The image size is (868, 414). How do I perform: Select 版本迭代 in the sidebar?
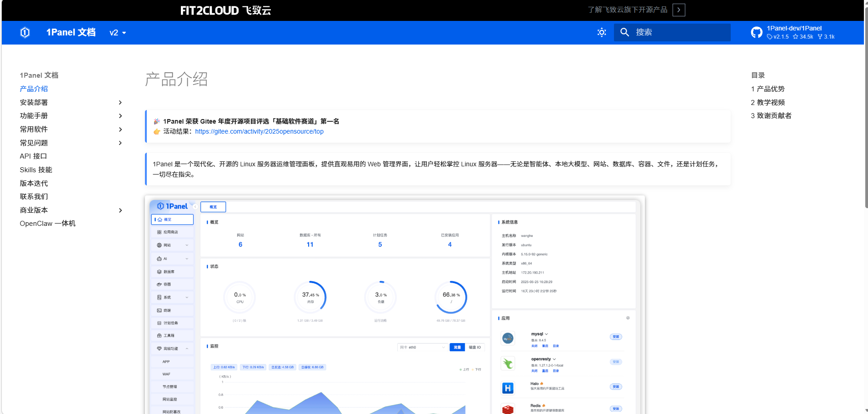click(34, 184)
